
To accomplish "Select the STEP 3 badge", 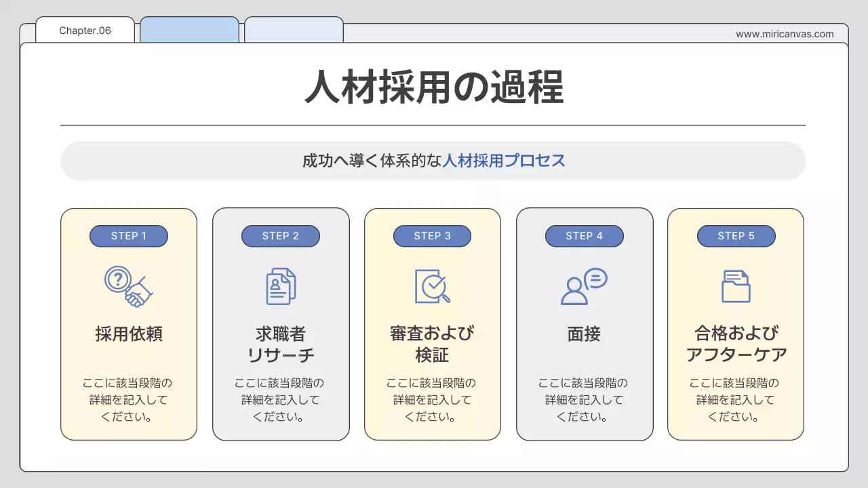I will (432, 236).
